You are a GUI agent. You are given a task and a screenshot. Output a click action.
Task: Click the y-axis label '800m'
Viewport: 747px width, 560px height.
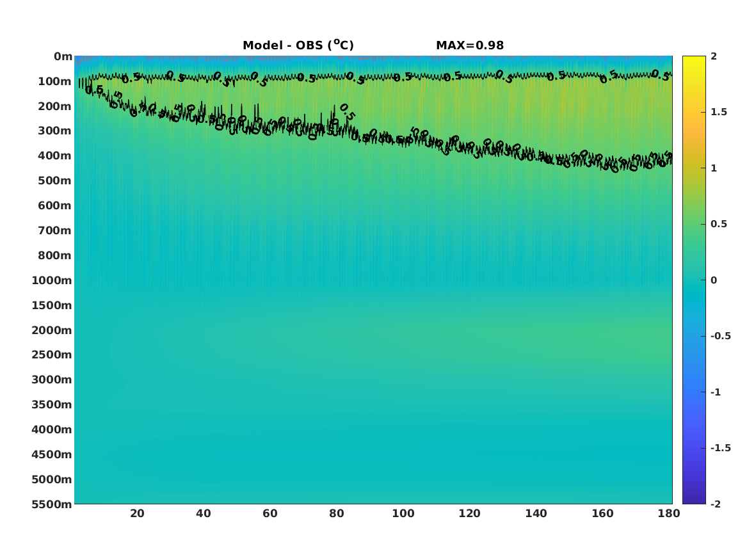point(54,256)
